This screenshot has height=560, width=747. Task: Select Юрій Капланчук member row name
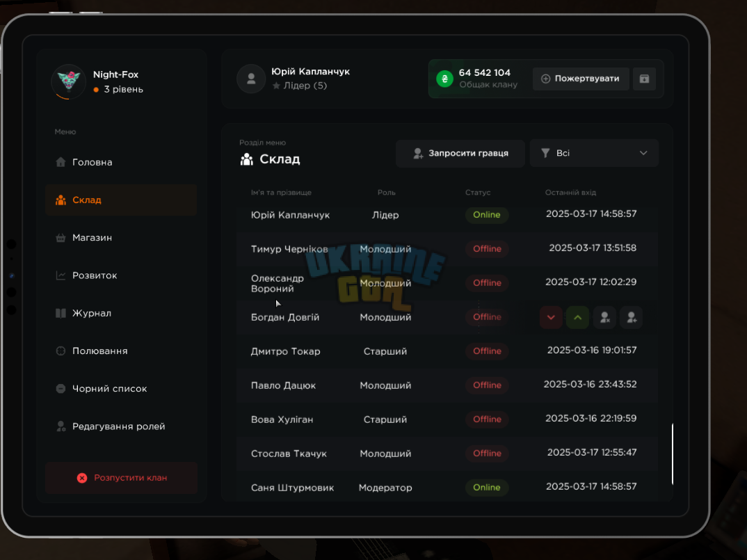290,215
